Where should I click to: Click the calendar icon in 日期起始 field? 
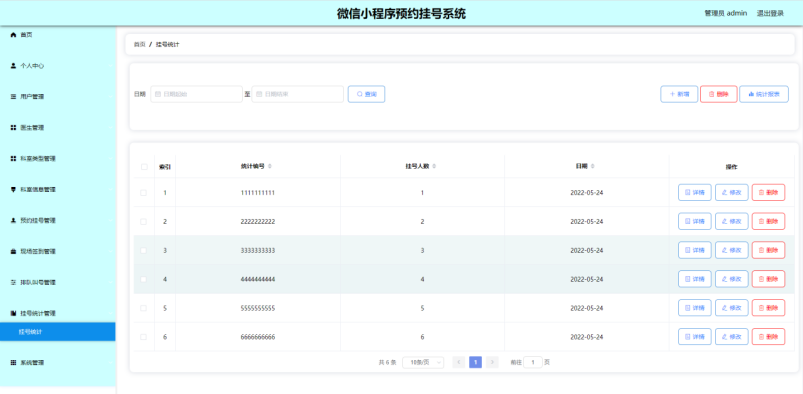(x=158, y=94)
